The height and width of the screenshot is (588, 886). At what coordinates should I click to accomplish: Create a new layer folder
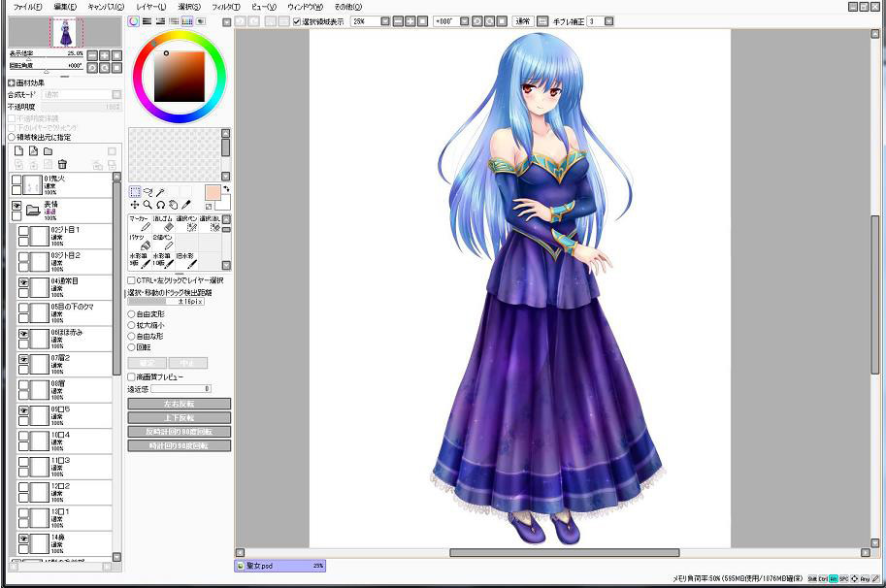click(48, 151)
